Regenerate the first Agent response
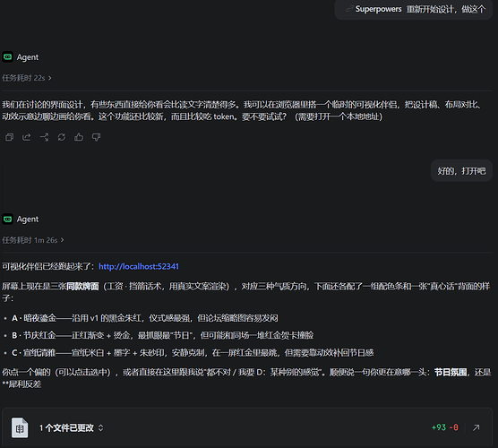The height and width of the screenshot is (448, 498). (62, 137)
